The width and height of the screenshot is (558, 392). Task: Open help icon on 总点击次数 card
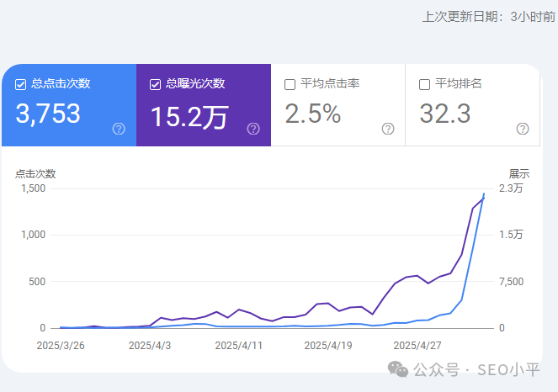[x=119, y=129]
